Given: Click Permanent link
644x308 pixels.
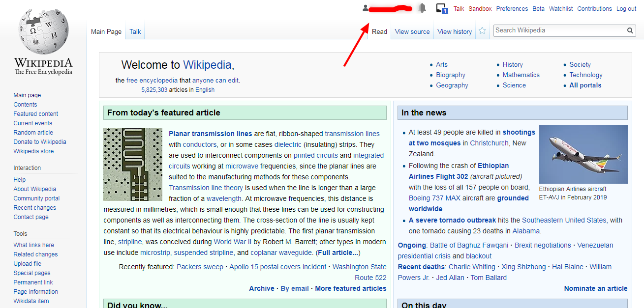Looking at the screenshot, I should 33,282.
